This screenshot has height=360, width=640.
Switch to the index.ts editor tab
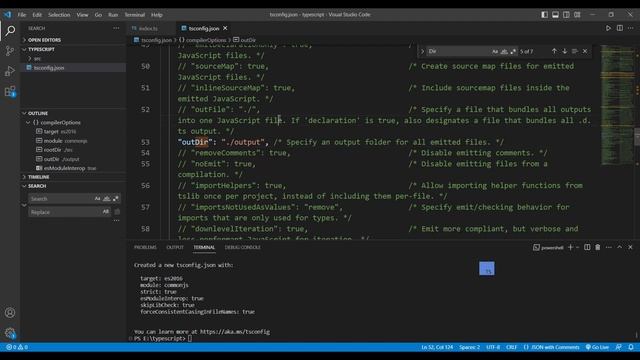tap(148, 29)
